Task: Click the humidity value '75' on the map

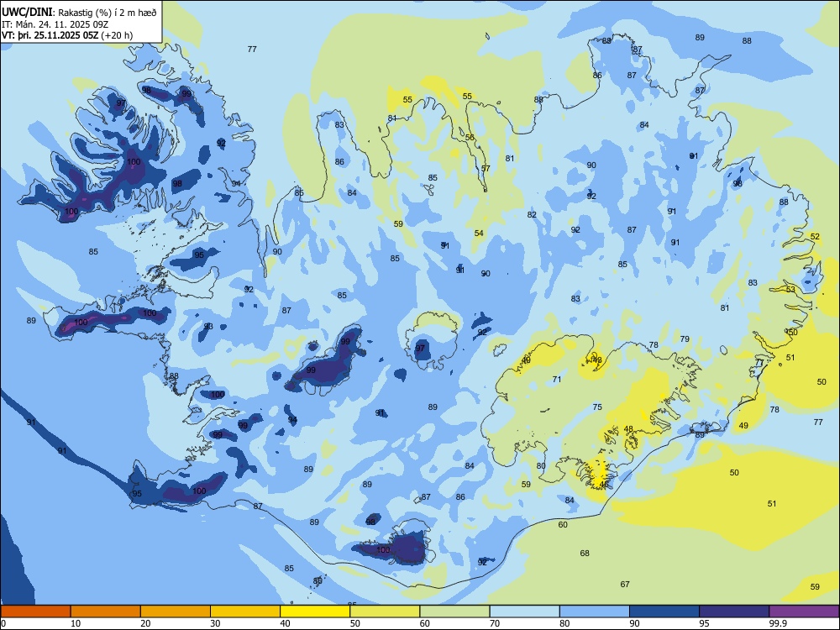Action: pos(597,407)
